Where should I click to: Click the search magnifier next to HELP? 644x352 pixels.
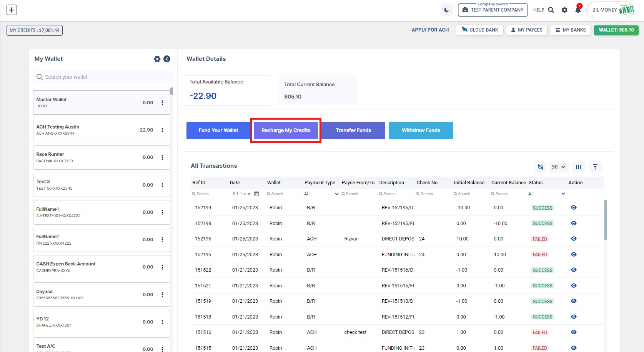pyautogui.click(x=551, y=10)
